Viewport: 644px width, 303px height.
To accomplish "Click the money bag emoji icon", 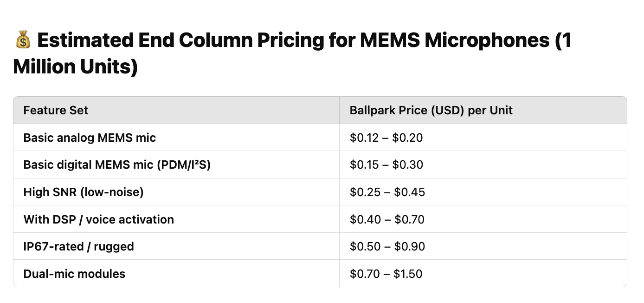I will [23, 41].
